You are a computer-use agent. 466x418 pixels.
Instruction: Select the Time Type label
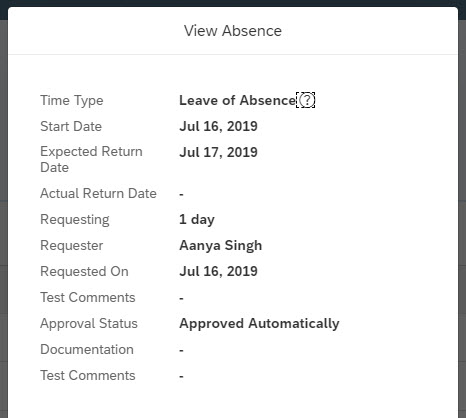[72, 101]
